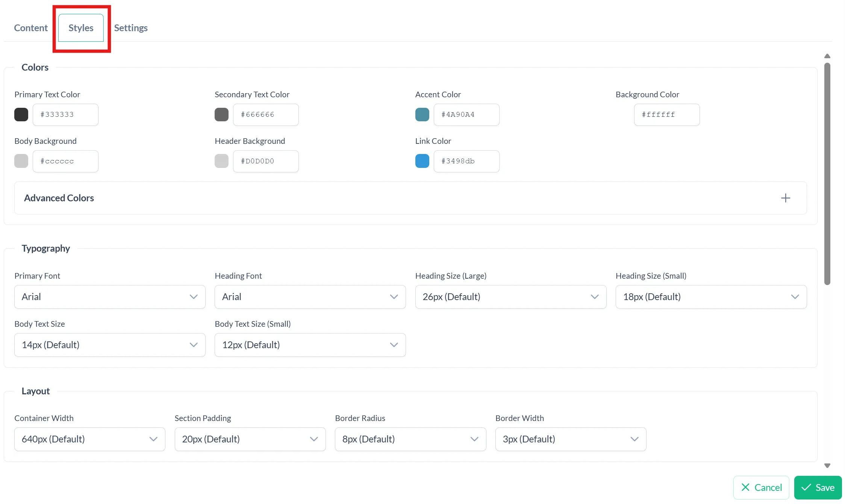The height and width of the screenshot is (504, 845).
Task: Open the Primary Font dropdown
Action: click(x=110, y=297)
